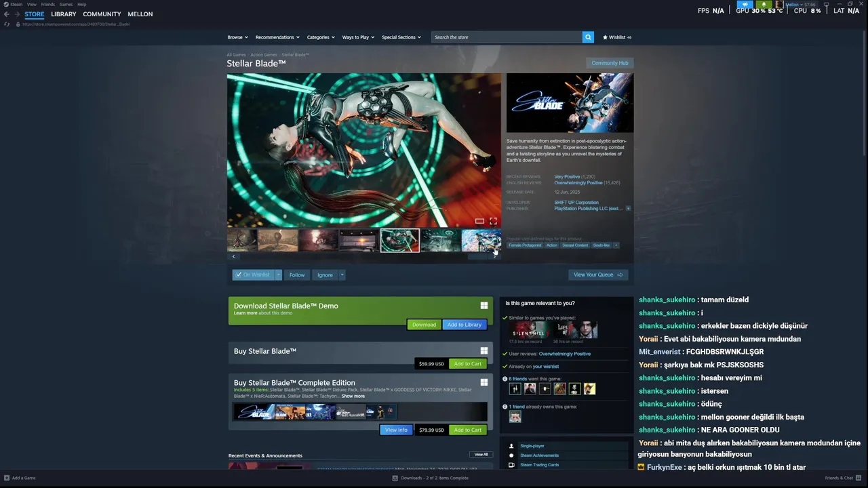Click the Follow button

point(297,274)
